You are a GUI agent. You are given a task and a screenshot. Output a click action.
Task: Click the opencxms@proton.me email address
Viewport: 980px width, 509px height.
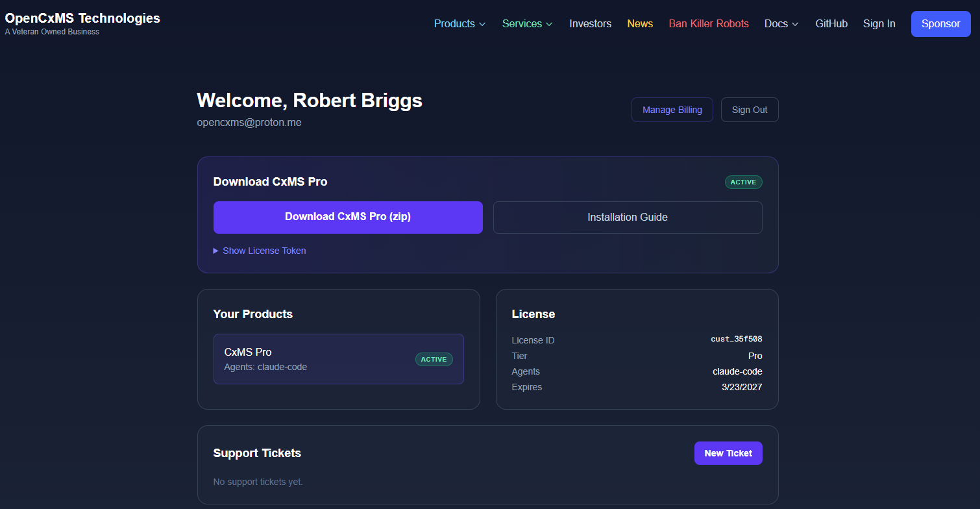(x=249, y=122)
